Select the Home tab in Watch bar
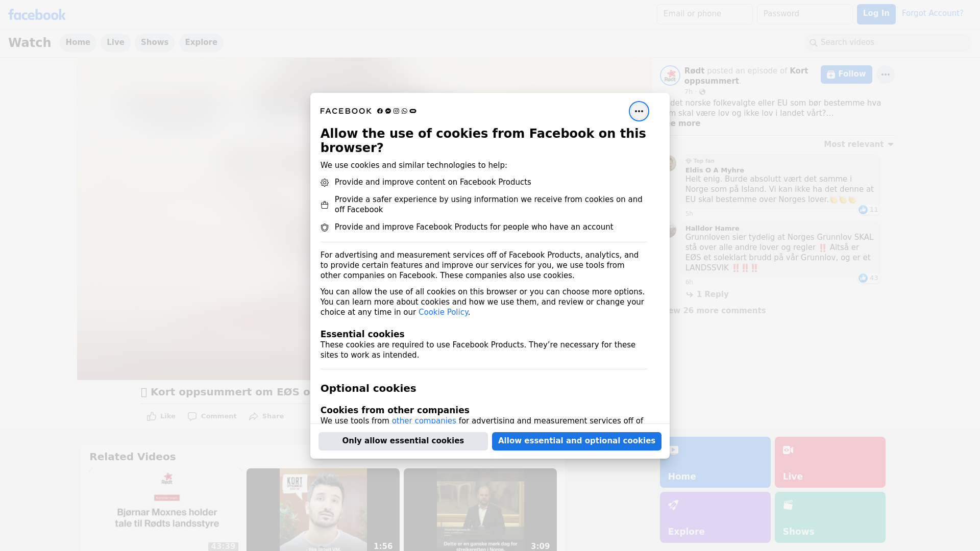Viewport: 980px width, 551px height. [78, 42]
